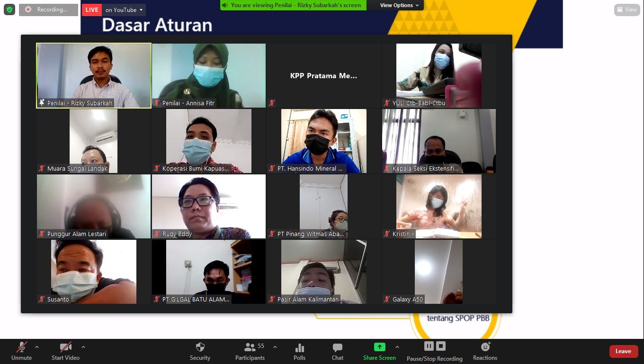Click muted mic icon beside Pasir Alam Kalimantan

tap(272, 299)
